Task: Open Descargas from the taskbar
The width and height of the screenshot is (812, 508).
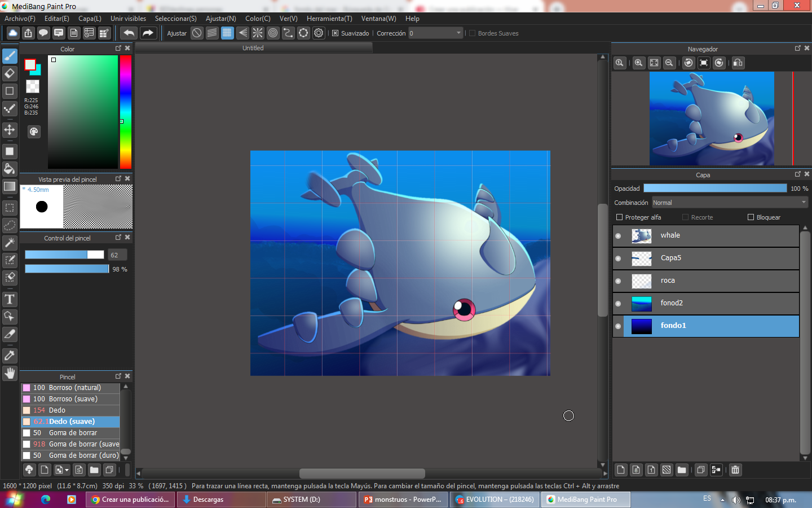Action: pos(221,500)
